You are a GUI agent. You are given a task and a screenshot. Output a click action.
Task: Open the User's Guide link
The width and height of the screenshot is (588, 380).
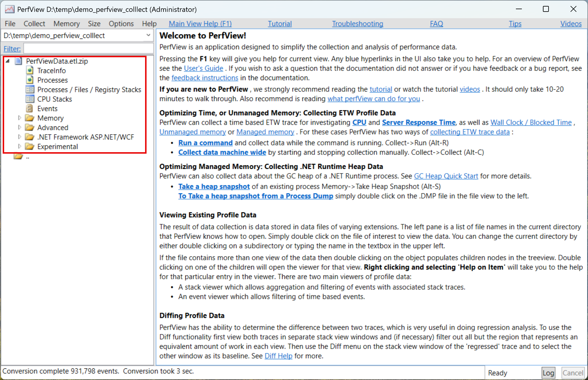tap(204, 69)
